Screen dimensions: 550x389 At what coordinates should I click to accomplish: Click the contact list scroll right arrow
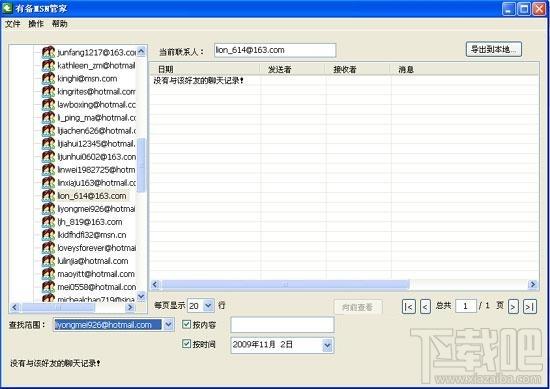coord(130,308)
